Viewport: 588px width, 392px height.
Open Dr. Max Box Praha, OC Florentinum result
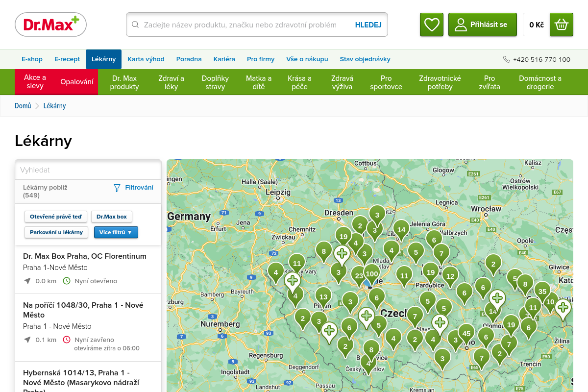[85, 256]
